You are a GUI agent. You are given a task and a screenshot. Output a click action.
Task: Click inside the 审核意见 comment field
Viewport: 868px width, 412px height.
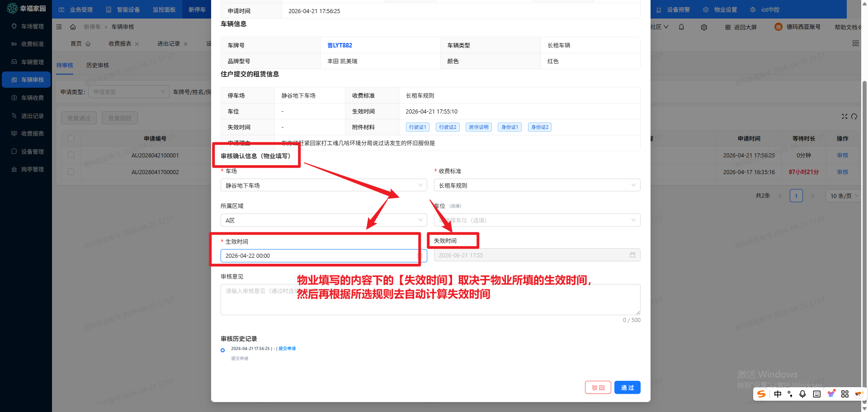point(429,299)
